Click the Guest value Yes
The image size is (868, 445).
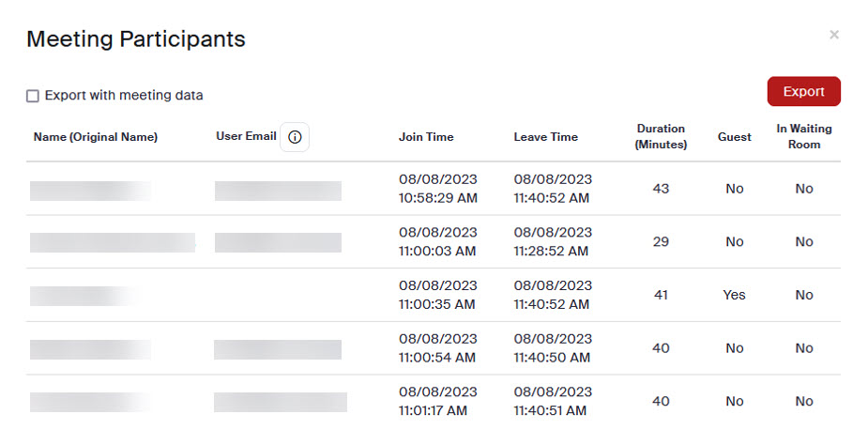734,295
